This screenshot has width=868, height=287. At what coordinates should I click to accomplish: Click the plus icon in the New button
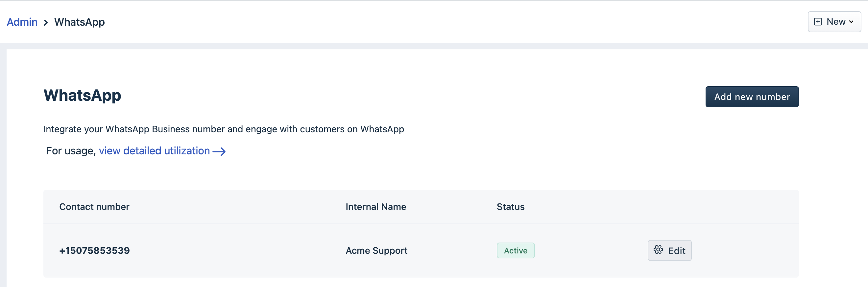pyautogui.click(x=817, y=22)
